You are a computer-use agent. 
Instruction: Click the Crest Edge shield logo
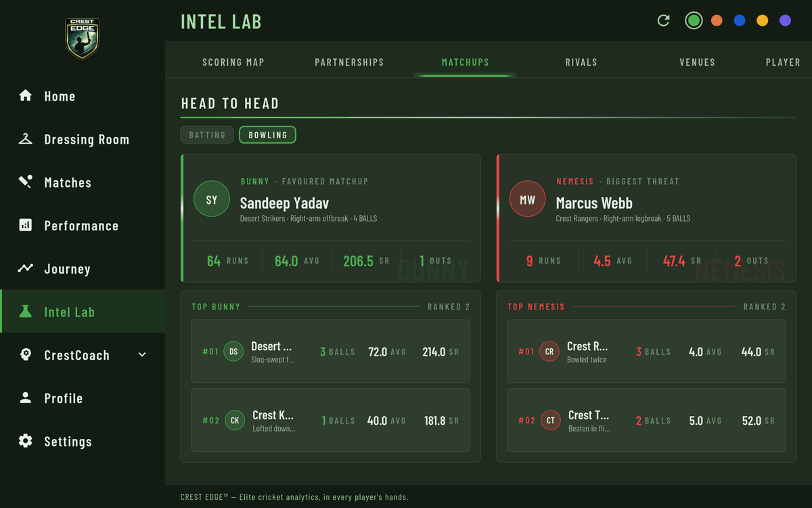click(x=82, y=39)
